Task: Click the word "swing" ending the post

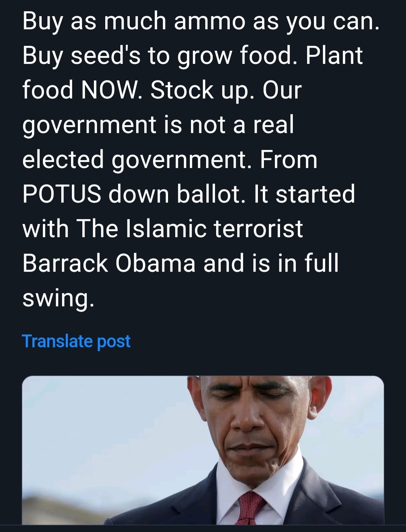Action: [x=56, y=299]
